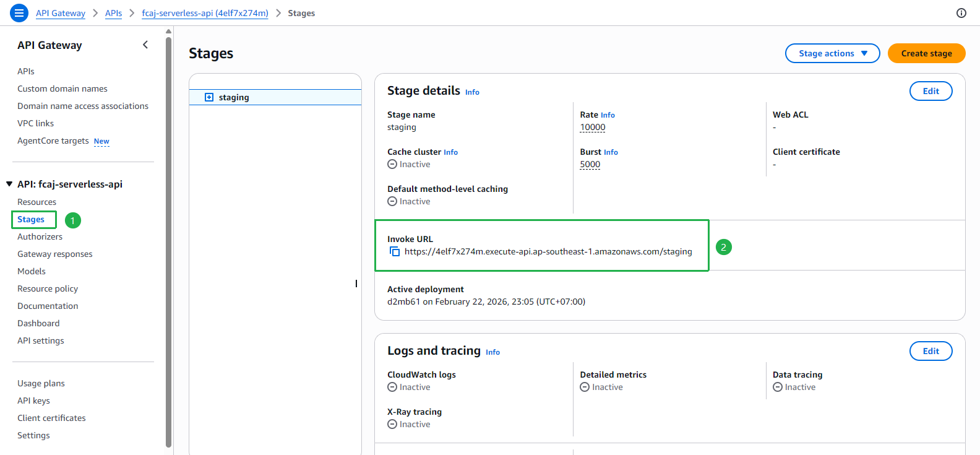This screenshot has width=980, height=455.
Task: Open Info link next to Cache cluster
Action: click(451, 152)
